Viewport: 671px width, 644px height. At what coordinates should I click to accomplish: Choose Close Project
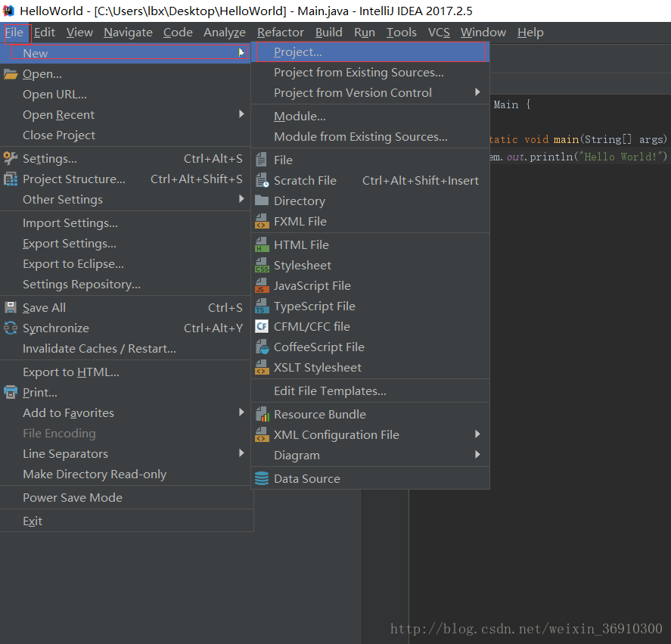pos(125,135)
